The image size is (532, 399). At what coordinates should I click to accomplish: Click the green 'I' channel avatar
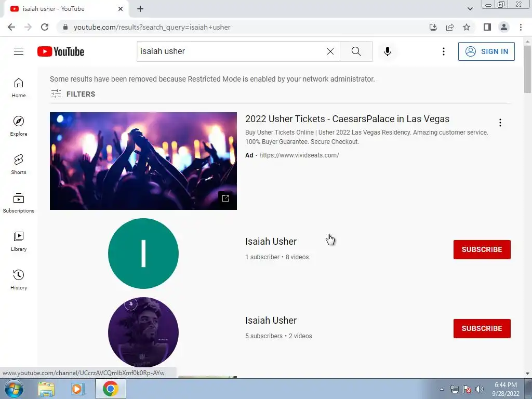pyautogui.click(x=143, y=254)
